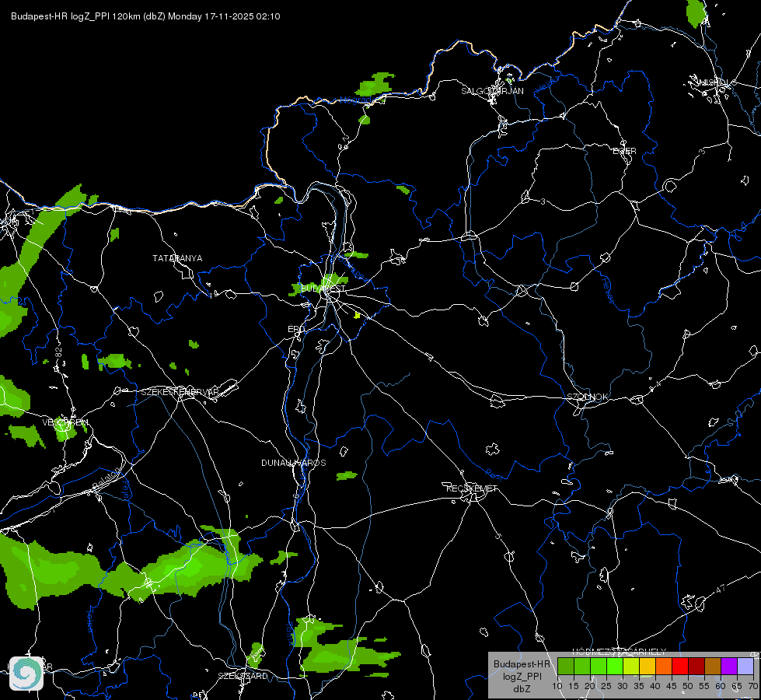Click the yellow radar echo southeast of Budapest
Viewport: 761px width, 700px height.
358,316
